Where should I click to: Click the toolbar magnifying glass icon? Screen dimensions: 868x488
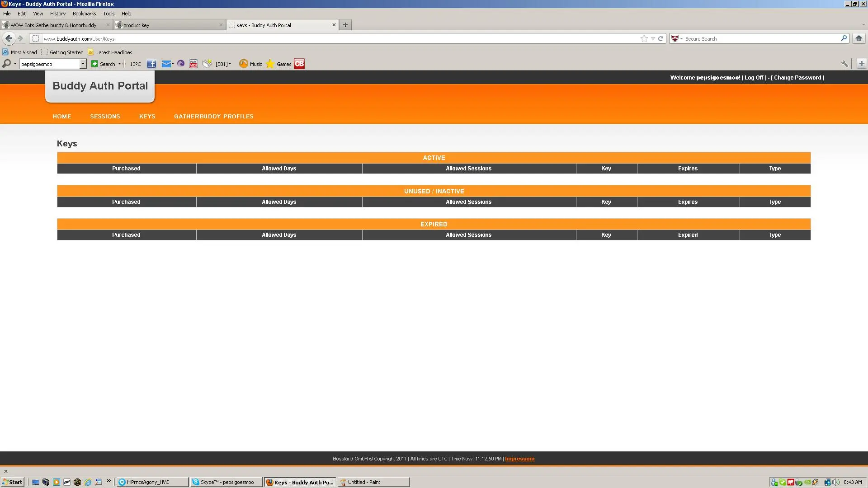(x=6, y=64)
